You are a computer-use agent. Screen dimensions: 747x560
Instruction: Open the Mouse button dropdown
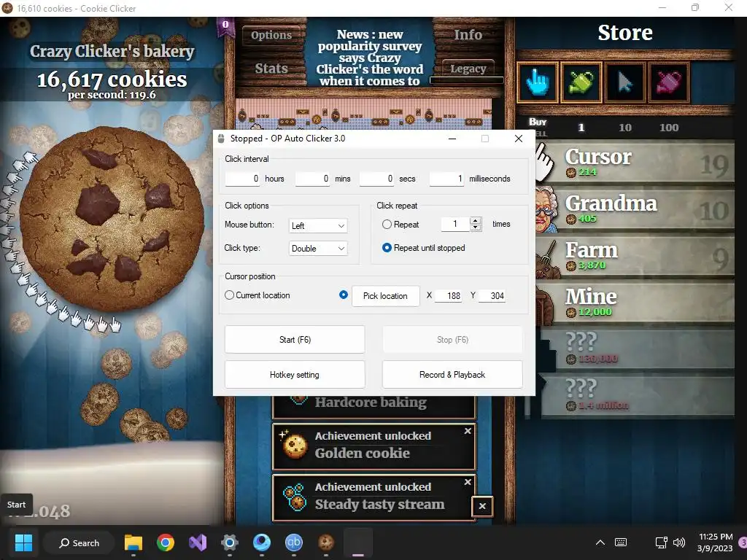tap(318, 226)
